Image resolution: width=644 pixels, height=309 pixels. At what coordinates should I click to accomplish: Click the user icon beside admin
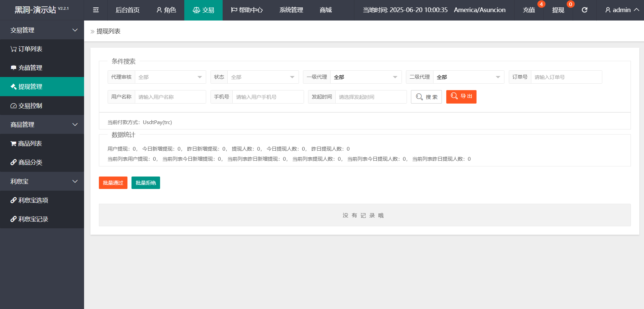[x=608, y=10]
